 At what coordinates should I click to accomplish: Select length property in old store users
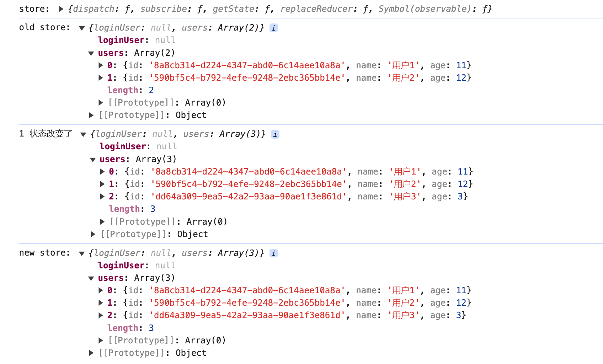click(123, 90)
